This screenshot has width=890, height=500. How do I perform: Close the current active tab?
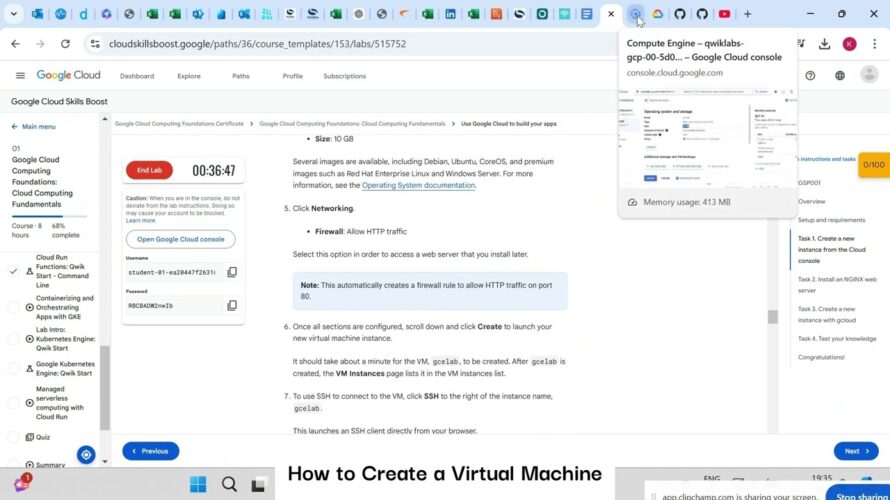[611, 14]
